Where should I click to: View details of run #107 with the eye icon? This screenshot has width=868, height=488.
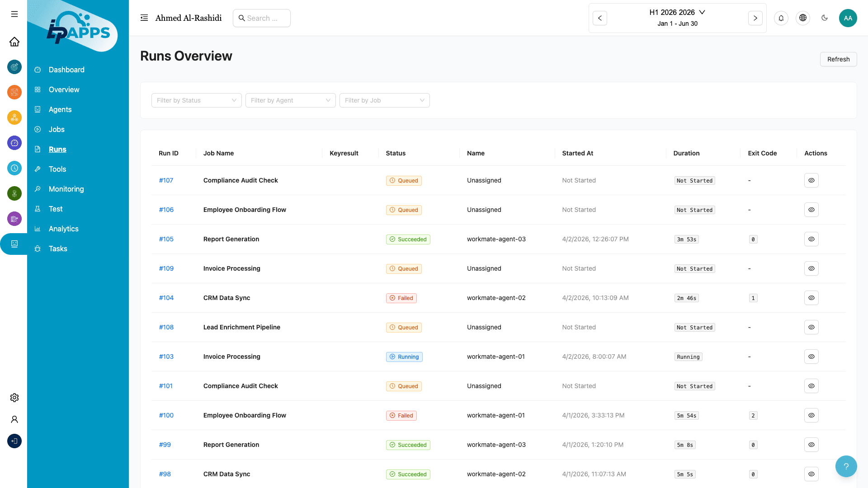click(811, 180)
